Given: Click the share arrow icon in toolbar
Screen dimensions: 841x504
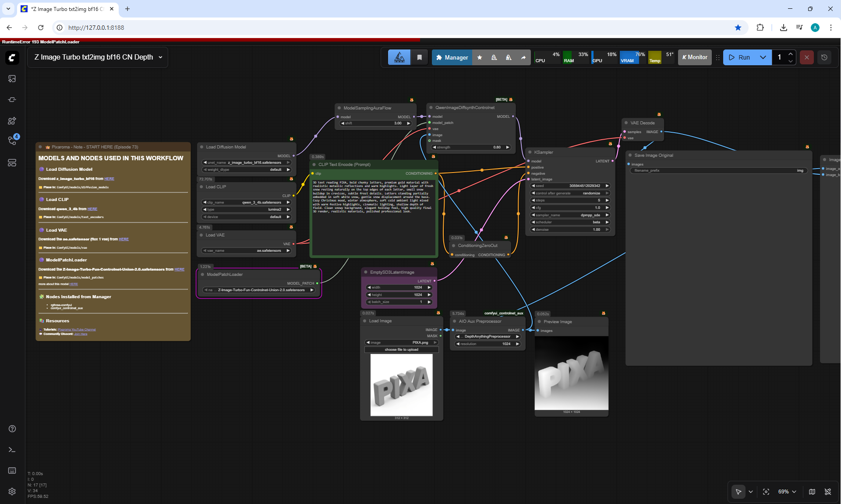Looking at the screenshot, I should [523, 57].
